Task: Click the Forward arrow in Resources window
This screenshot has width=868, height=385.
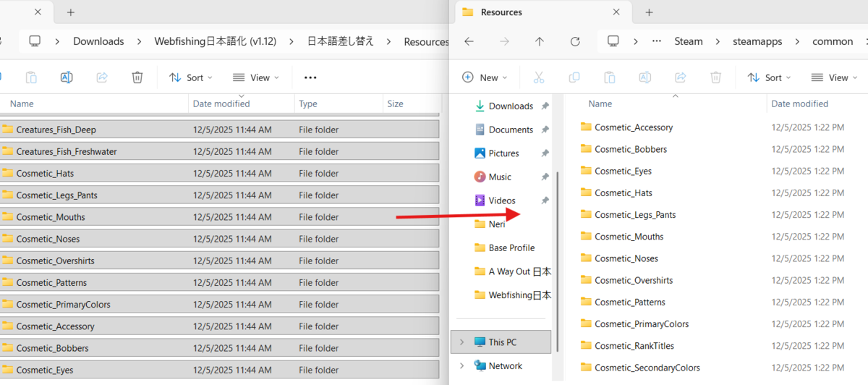Action: pyautogui.click(x=504, y=41)
